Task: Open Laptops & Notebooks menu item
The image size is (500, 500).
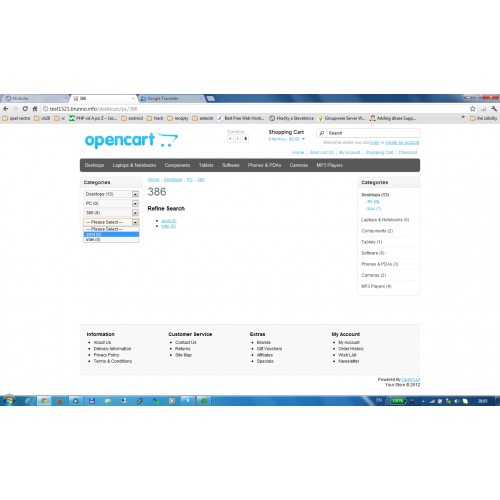Action: pyautogui.click(x=134, y=165)
